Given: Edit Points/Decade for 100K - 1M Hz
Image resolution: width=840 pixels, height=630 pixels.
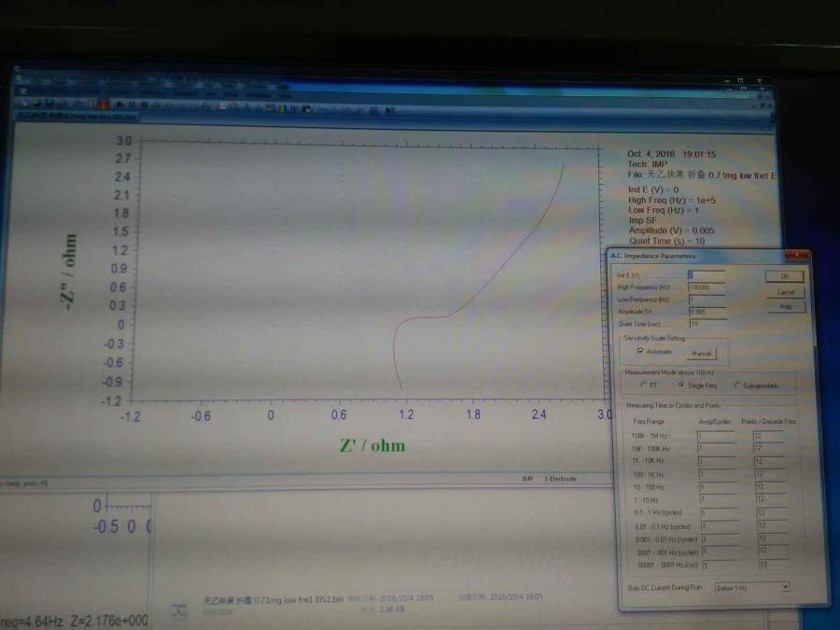Looking at the screenshot, I should (769, 436).
